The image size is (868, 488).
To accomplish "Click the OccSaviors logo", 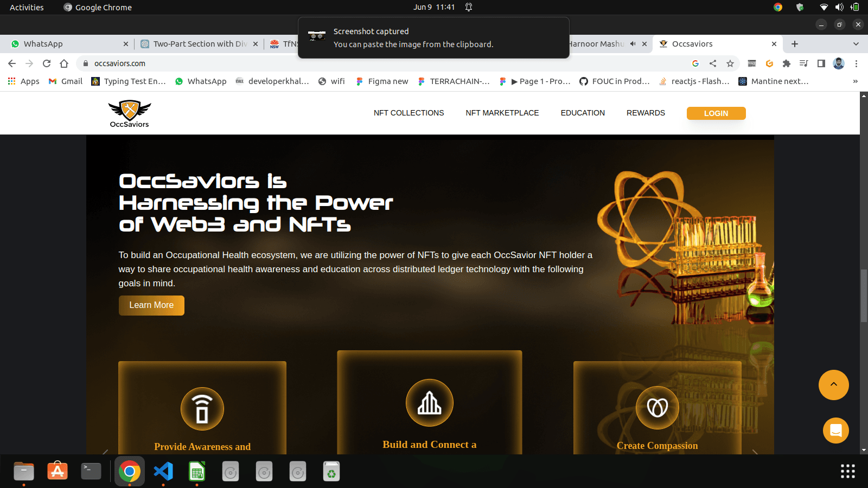I will (130, 114).
